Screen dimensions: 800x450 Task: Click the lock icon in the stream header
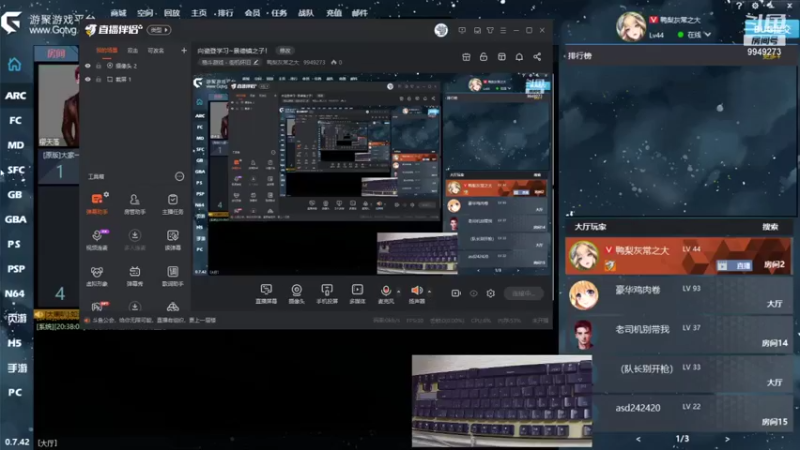pos(484,57)
